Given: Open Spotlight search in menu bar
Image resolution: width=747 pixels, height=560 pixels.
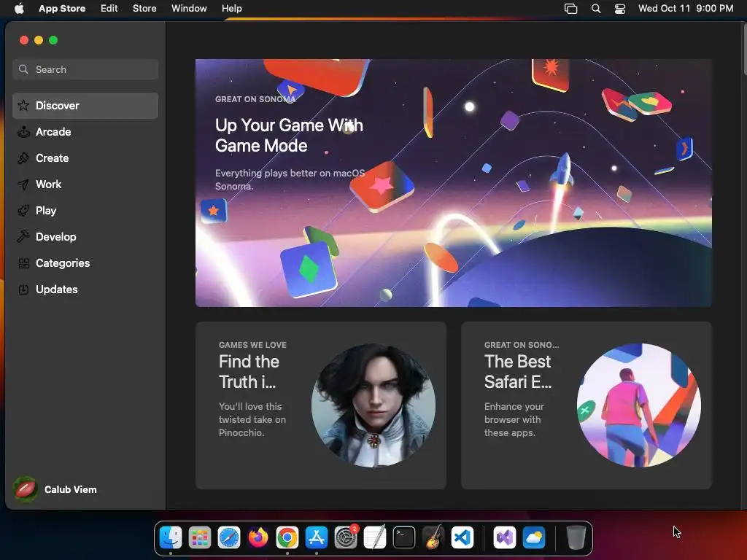Looking at the screenshot, I should point(595,9).
